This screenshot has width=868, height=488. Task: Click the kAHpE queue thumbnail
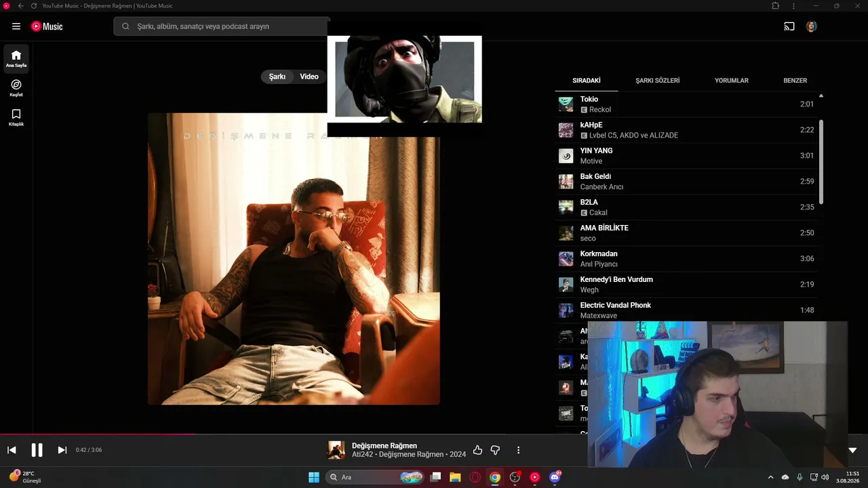[566, 130]
